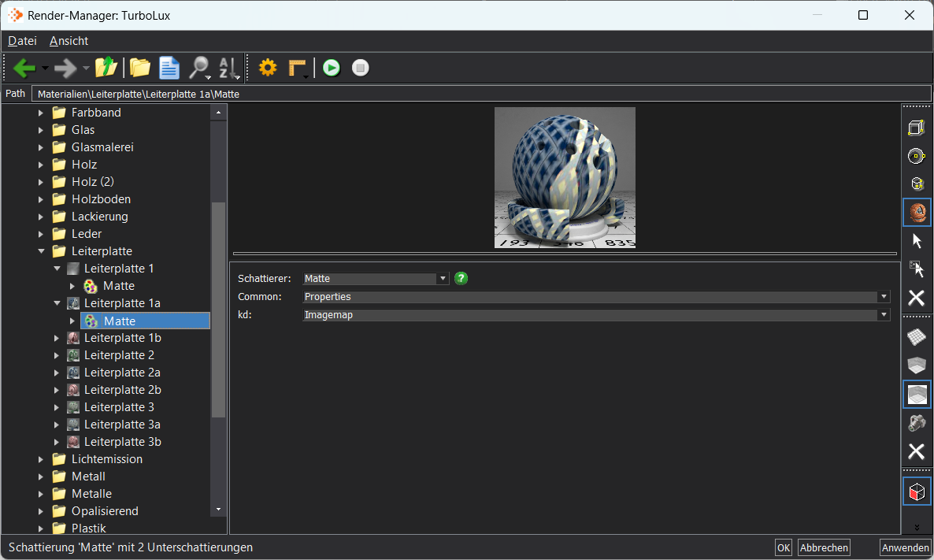Click the green back arrow
The height and width of the screenshot is (560, 934).
(24, 68)
